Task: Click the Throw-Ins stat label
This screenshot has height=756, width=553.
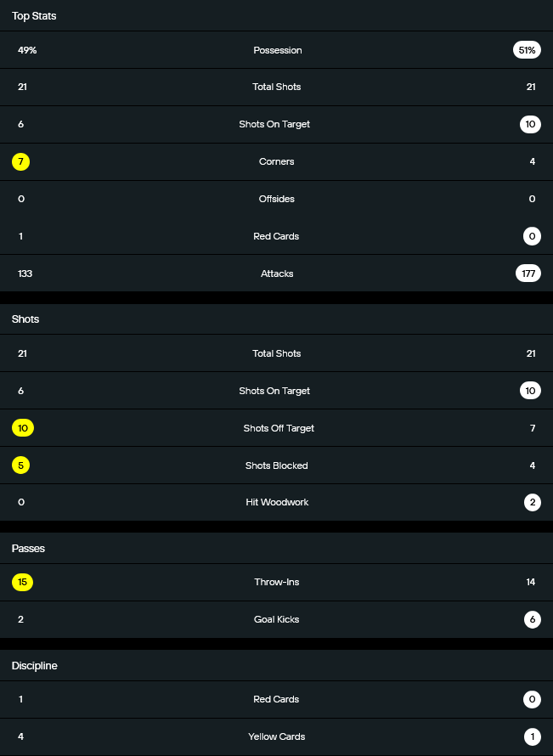Action: click(277, 582)
